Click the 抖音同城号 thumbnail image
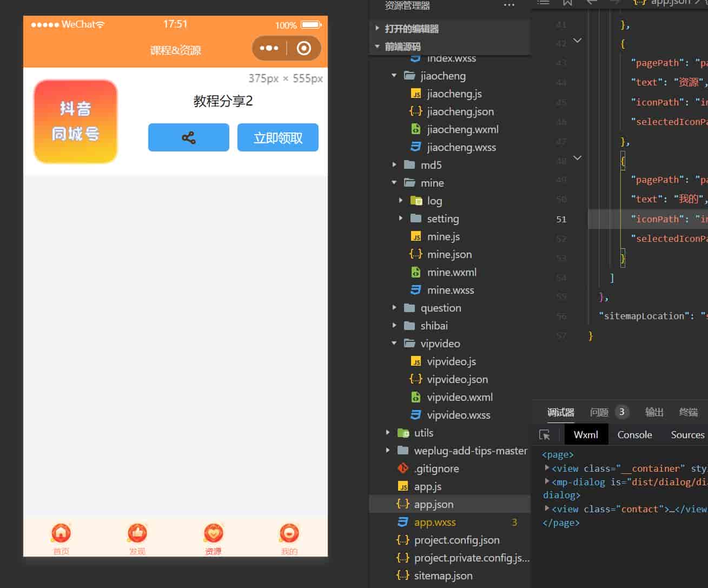This screenshot has width=708, height=588. 76,121
